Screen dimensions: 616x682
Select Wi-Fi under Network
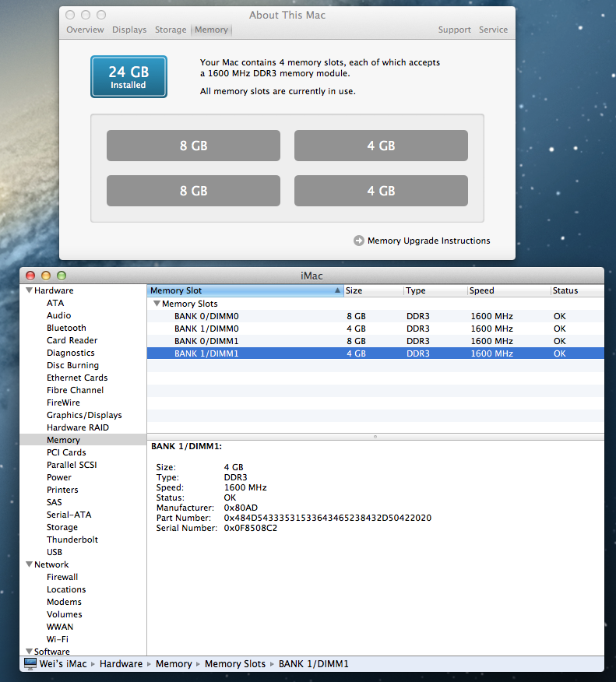pos(58,639)
